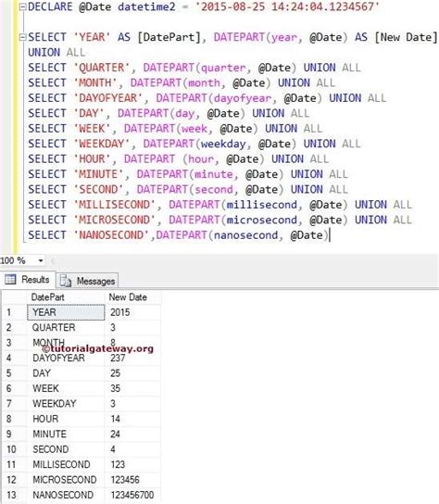Open the Messages tab
Image resolution: width=439 pixels, height=504 pixels.
[x=87, y=281]
